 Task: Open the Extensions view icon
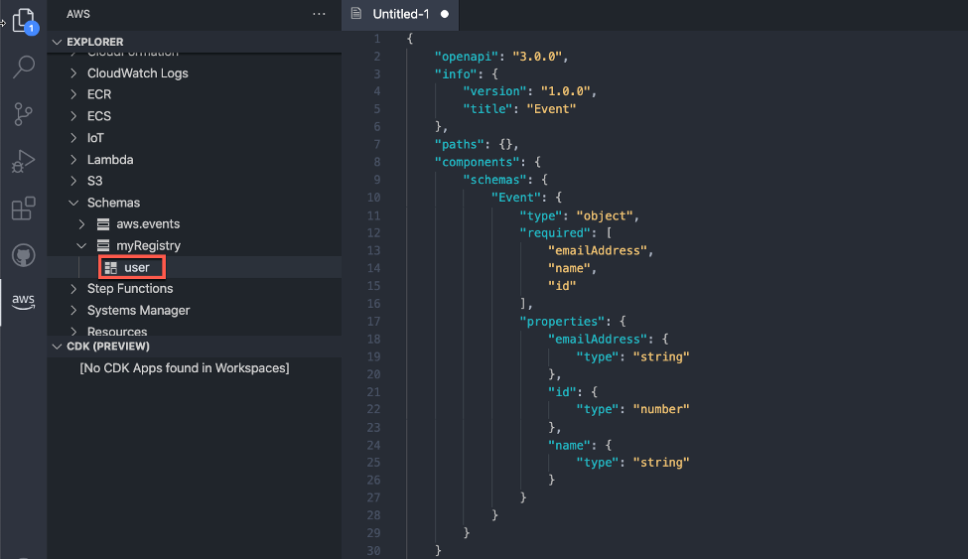click(x=23, y=209)
